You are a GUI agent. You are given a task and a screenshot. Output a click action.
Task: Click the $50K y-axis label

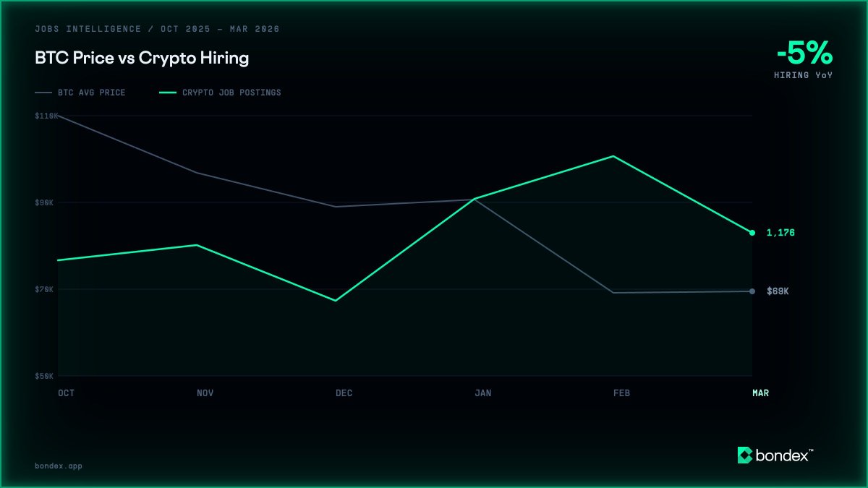(x=44, y=376)
